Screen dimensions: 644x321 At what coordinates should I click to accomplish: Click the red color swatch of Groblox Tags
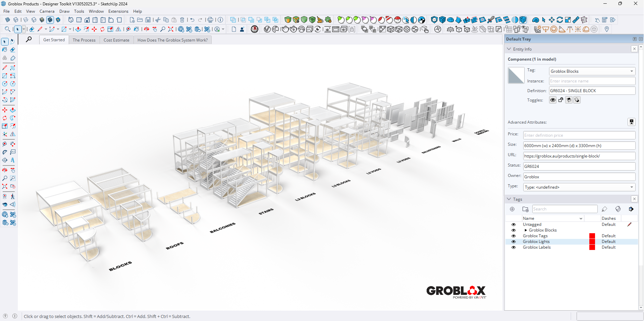[x=592, y=236]
